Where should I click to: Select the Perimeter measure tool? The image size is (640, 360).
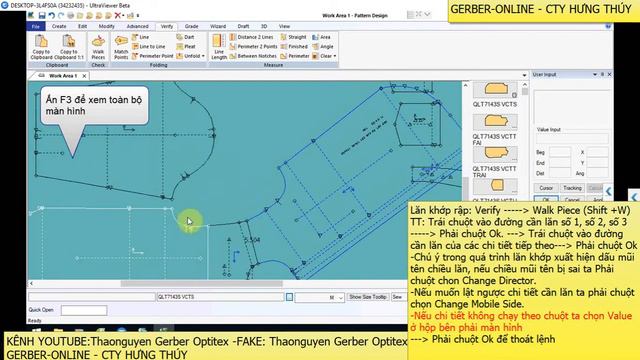[x=295, y=56]
